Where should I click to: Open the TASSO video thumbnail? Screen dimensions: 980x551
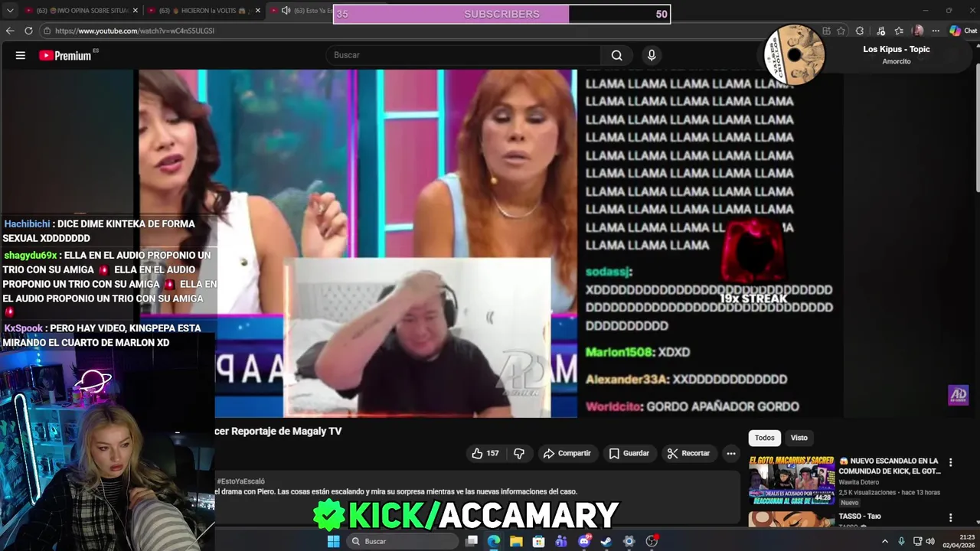pyautogui.click(x=792, y=520)
